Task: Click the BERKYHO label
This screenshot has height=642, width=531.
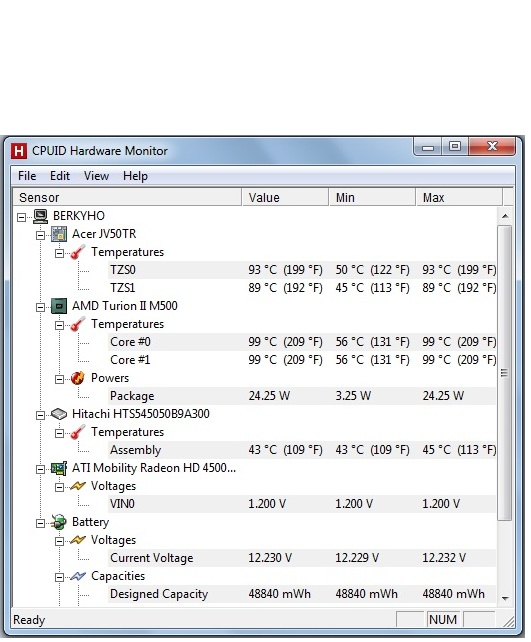Action: point(79,216)
